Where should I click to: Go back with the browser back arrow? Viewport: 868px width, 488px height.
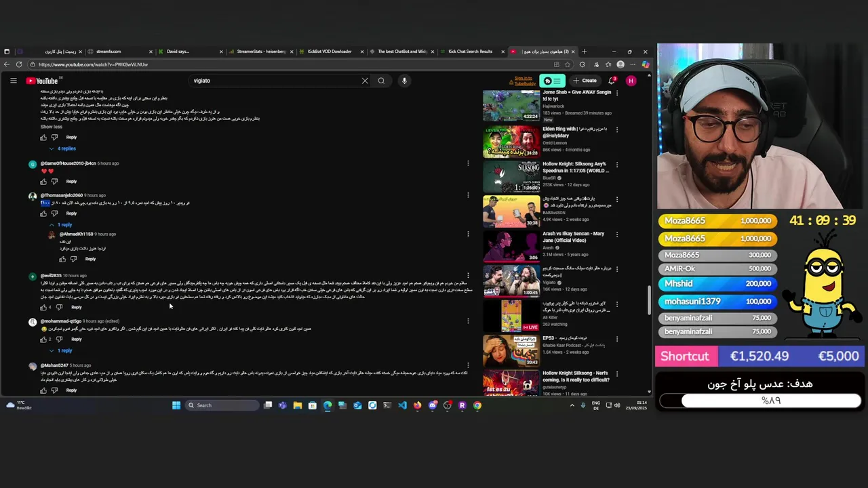coord(7,64)
